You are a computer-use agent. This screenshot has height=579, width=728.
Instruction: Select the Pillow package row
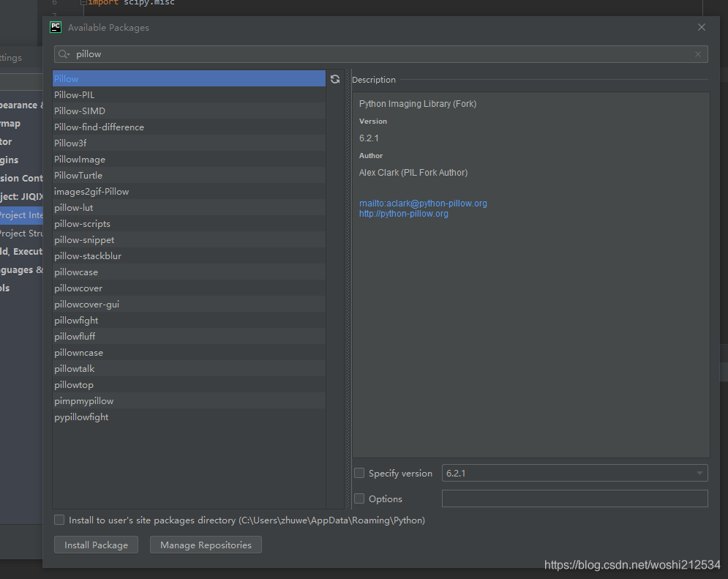coord(189,78)
